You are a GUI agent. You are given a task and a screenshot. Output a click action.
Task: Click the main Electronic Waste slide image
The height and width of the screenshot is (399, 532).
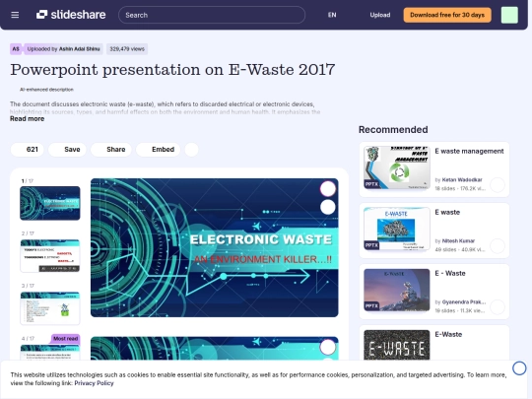pyautogui.click(x=214, y=247)
